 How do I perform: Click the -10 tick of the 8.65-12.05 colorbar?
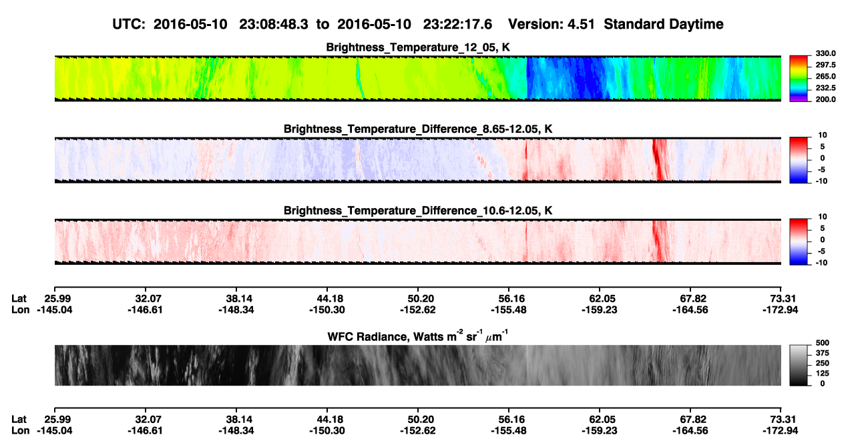[821, 181]
